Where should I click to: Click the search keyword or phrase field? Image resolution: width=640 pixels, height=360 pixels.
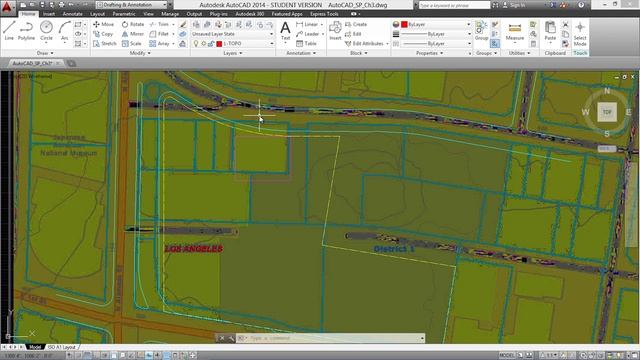(454, 5)
